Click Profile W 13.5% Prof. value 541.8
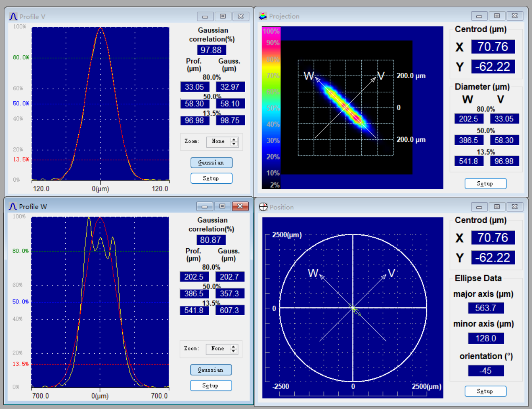Screen dimensions: 532x409 tap(194, 311)
